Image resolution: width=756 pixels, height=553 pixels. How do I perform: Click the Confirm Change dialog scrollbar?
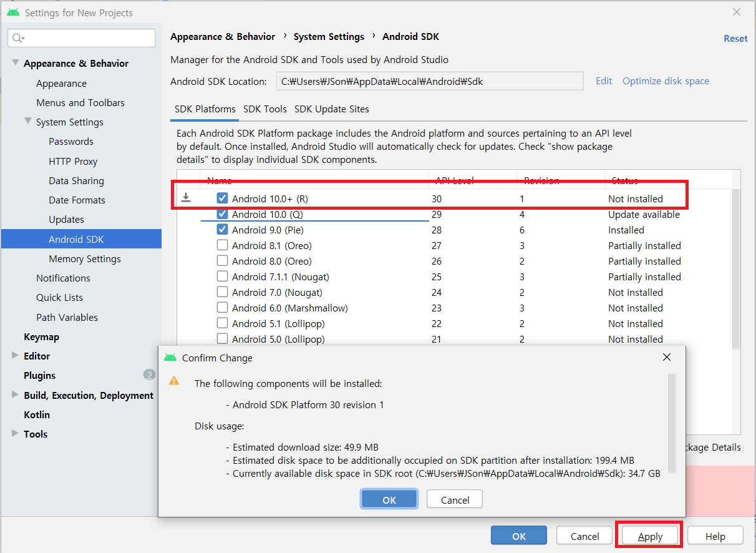[x=671, y=423]
